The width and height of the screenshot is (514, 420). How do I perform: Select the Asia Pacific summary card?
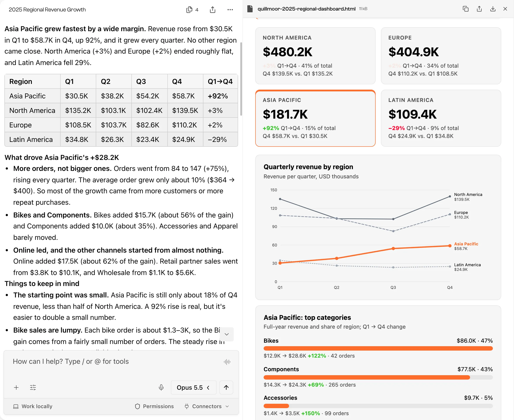(315, 118)
